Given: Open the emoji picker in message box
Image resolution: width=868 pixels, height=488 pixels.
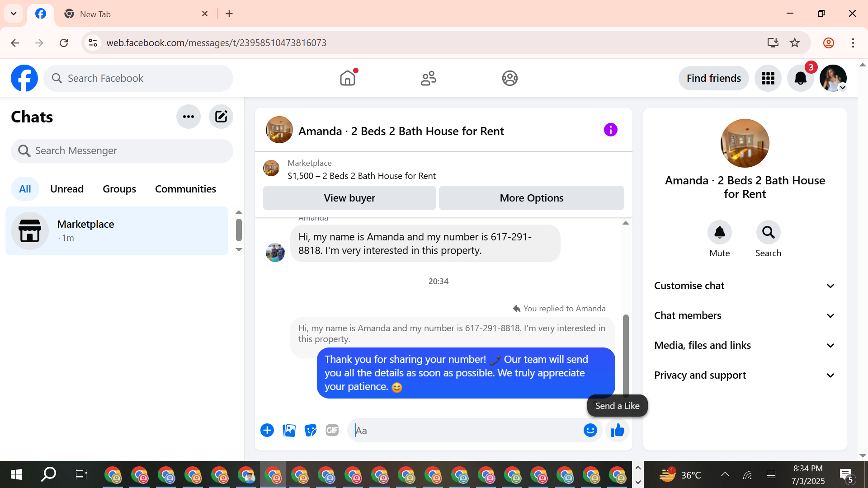Looking at the screenshot, I should point(590,431).
